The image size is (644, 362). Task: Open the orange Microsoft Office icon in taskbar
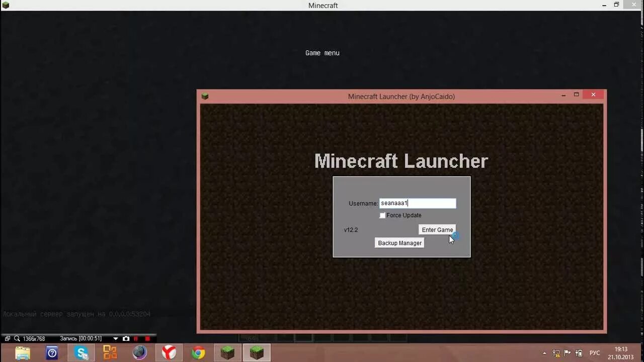(x=110, y=353)
